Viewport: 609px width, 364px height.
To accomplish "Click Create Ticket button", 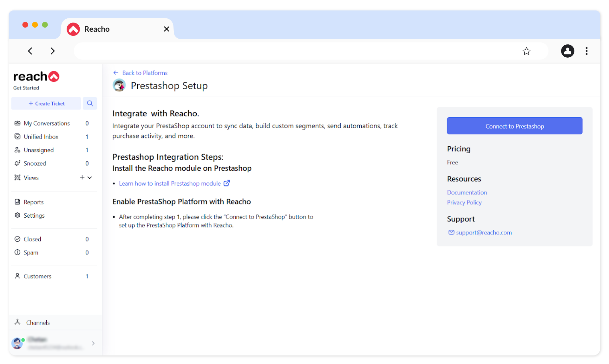I will (x=46, y=103).
